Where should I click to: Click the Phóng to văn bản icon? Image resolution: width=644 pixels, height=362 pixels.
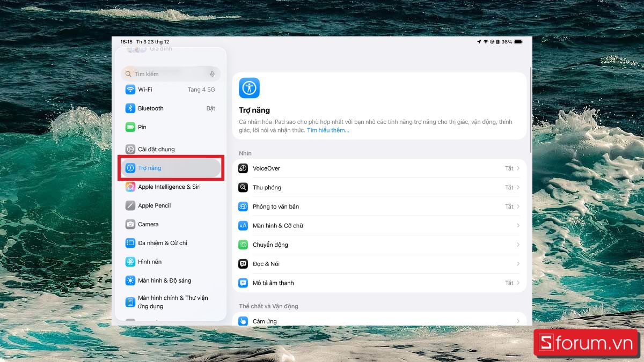pyautogui.click(x=243, y=206)
